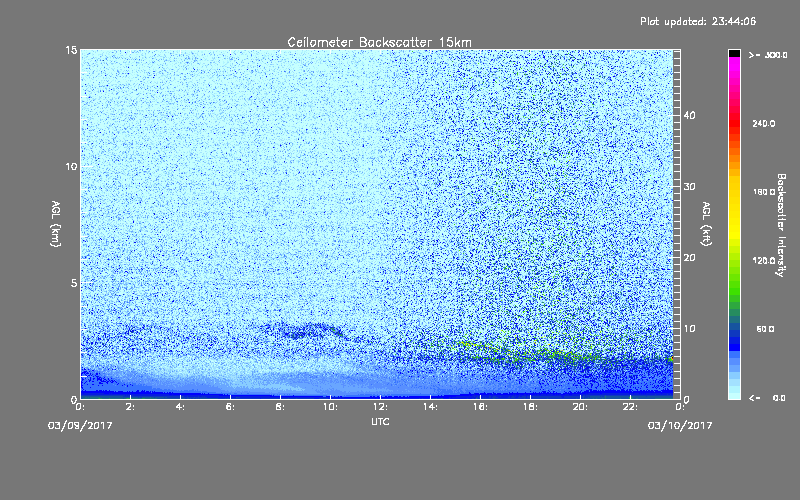Click the 180.0 colorbar value label
Viewport: 800px width, 500px height.
pyautogui.click(x=764, y=192)
